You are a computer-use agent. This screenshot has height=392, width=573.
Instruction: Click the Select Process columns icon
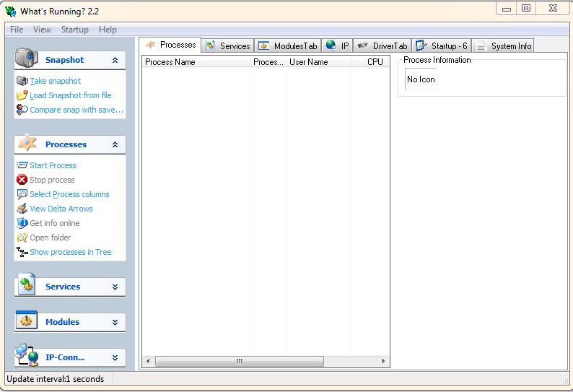pos(22,194)
